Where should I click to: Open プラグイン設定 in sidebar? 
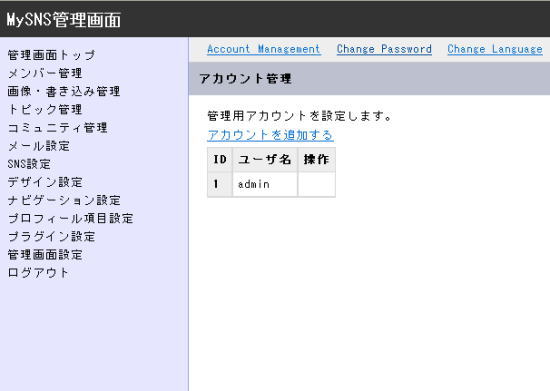(51, 237)
